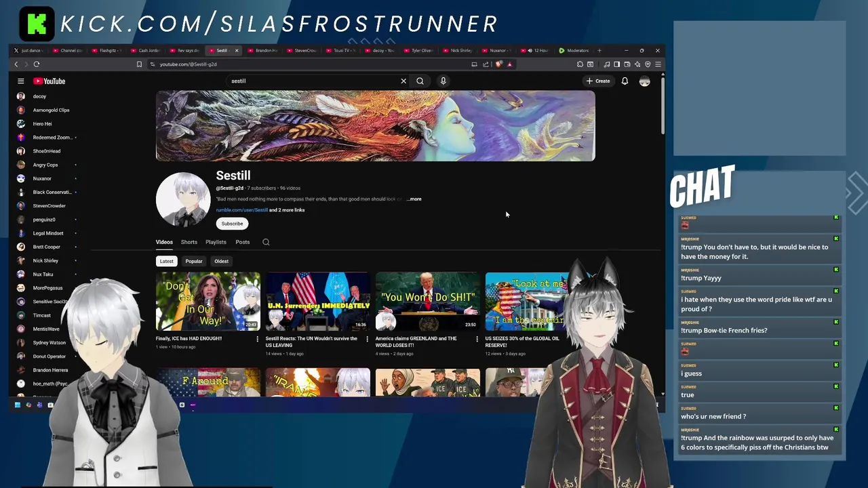Expand 'and 2 more links' on channel header
Image resolution: width=868 pixels, height=488 pixels.
[x=287, y=210]
